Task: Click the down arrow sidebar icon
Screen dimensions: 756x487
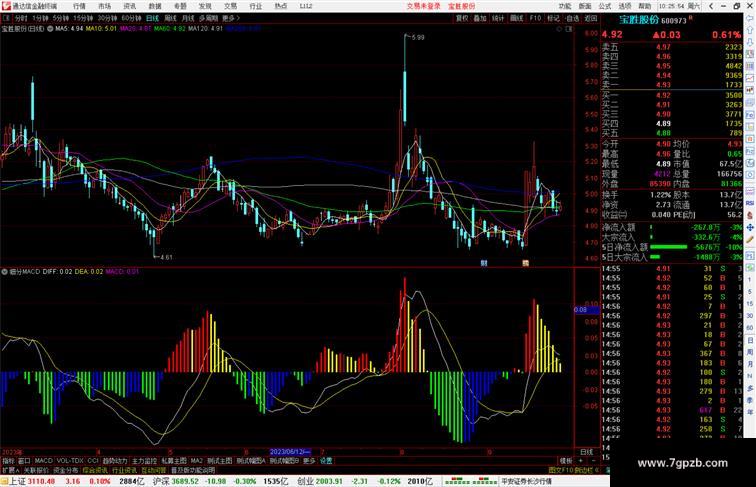Action: (750, 43)
